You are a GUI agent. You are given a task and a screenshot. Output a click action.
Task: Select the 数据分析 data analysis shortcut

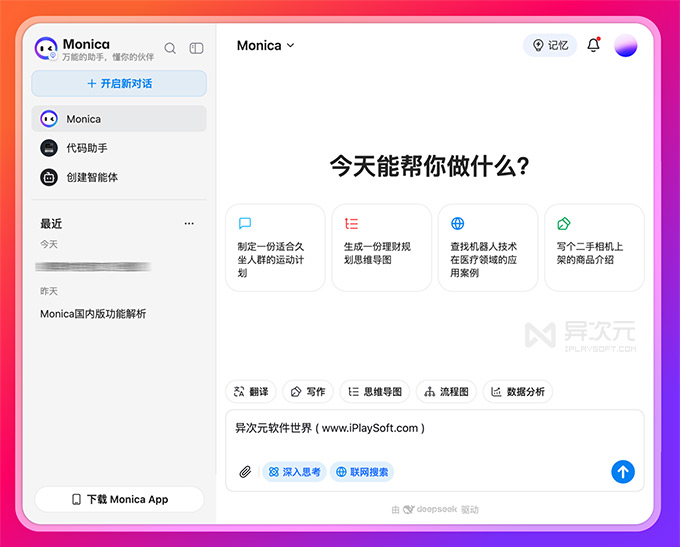click(518, 392)
